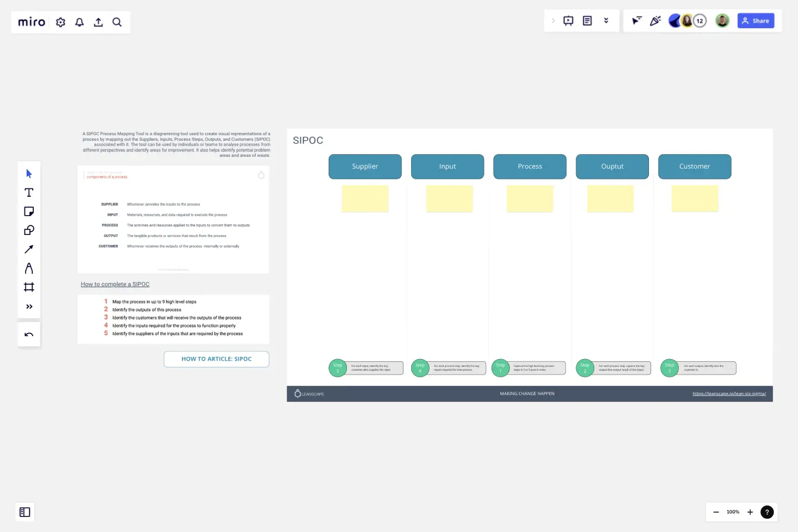Click the plus to zoom in

(750, 512)
